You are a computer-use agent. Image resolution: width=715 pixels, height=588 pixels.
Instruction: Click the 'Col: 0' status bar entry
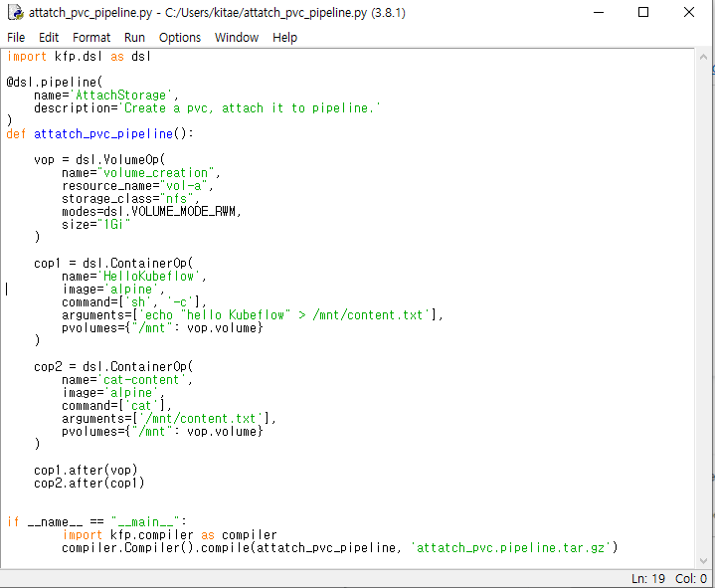point(691,579)
